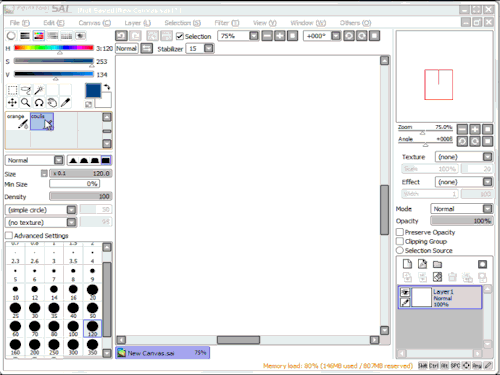Swap foreground and background colors
This screenshot has width=500, height=375.
pyautogui.click(x=107, y=87)
